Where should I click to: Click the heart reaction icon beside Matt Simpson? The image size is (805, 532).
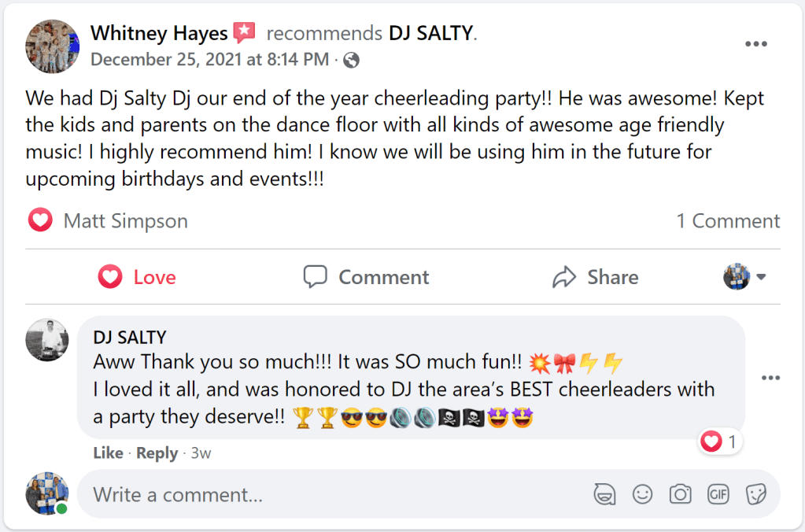point(40,220)
